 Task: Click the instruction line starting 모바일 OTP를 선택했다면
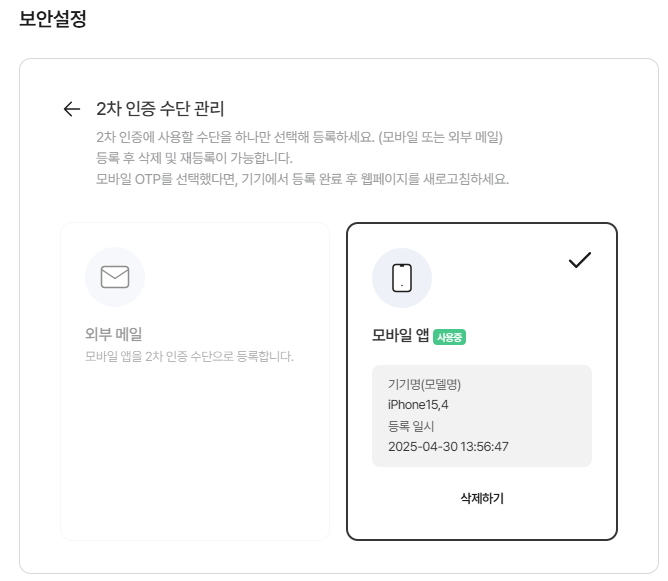click(302, 179)
